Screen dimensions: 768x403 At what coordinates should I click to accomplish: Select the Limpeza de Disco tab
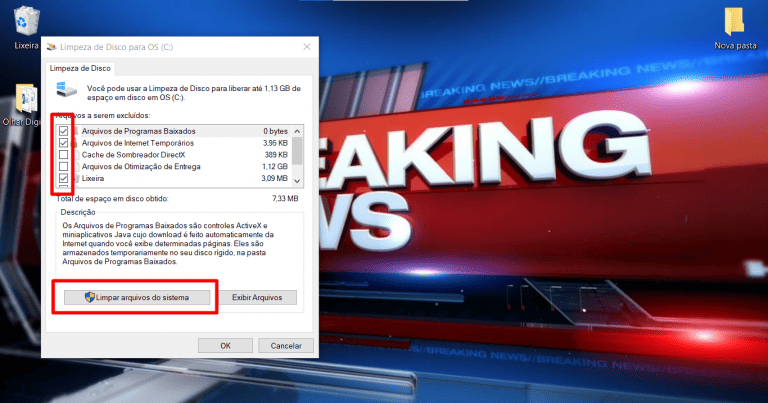[81, 69]
